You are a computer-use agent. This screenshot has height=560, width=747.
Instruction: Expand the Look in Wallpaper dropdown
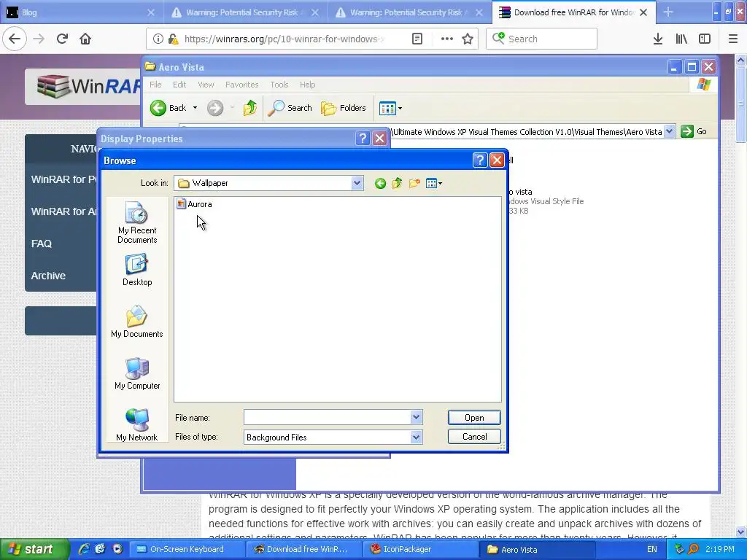(357, 183)
